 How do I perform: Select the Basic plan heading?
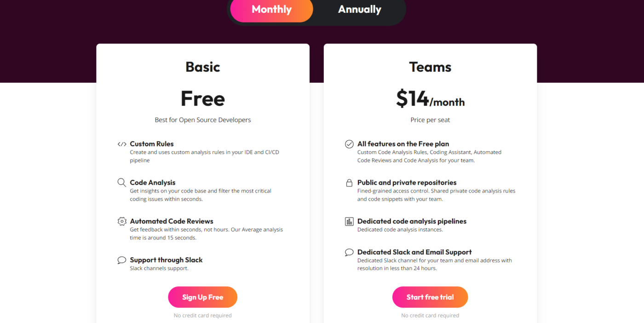pyautogui.click(x=203, y=67)
